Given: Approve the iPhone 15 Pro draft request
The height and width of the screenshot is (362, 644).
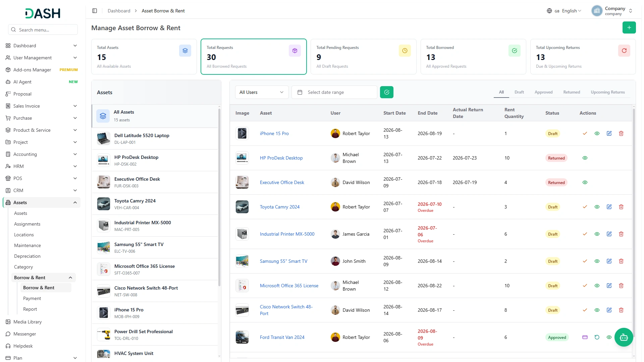Looking at the screenshot, I should [x=585, y=133].
